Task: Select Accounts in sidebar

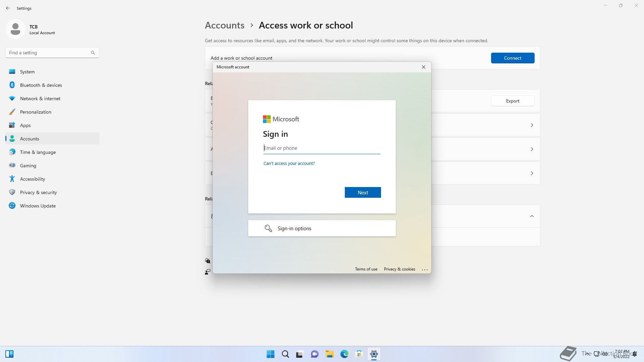Action: (x=52, y=139)
